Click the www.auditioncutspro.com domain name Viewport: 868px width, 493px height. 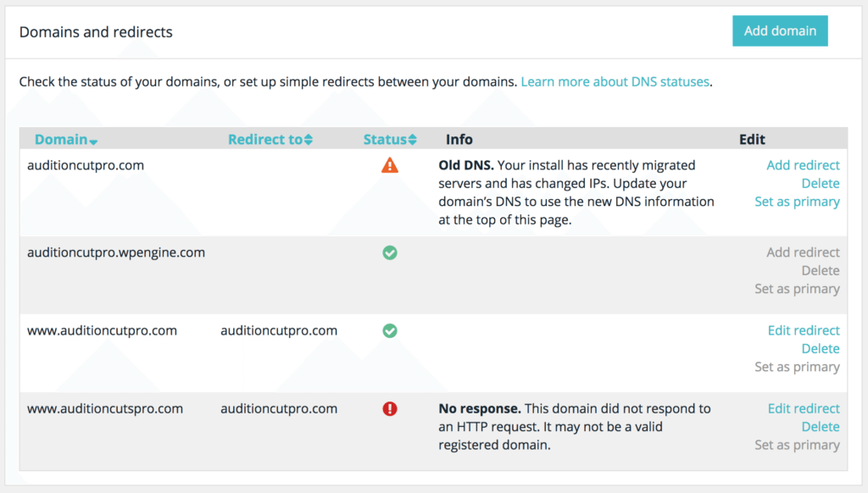click(105, 408)
